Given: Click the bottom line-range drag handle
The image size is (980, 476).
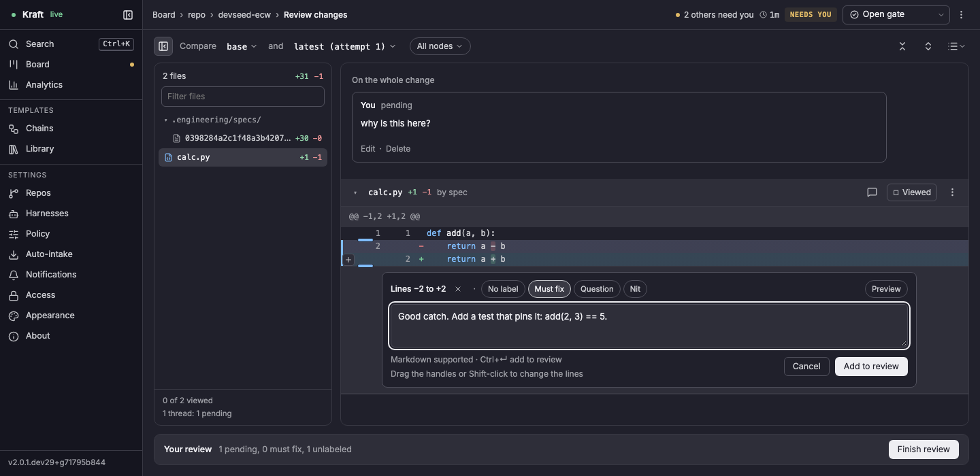Looking at the screenshot, I should pyautogui.click(x=365, y=266).
